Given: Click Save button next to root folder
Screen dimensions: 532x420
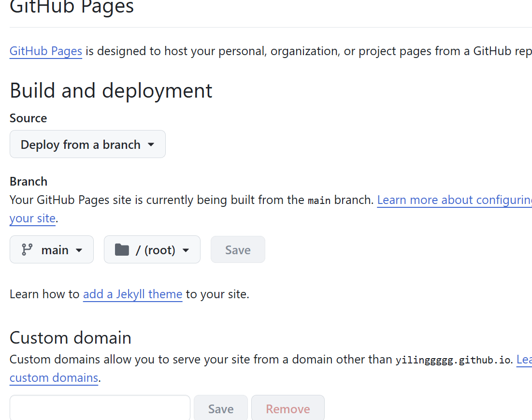Looking at the screenshot, I should 238,250.
